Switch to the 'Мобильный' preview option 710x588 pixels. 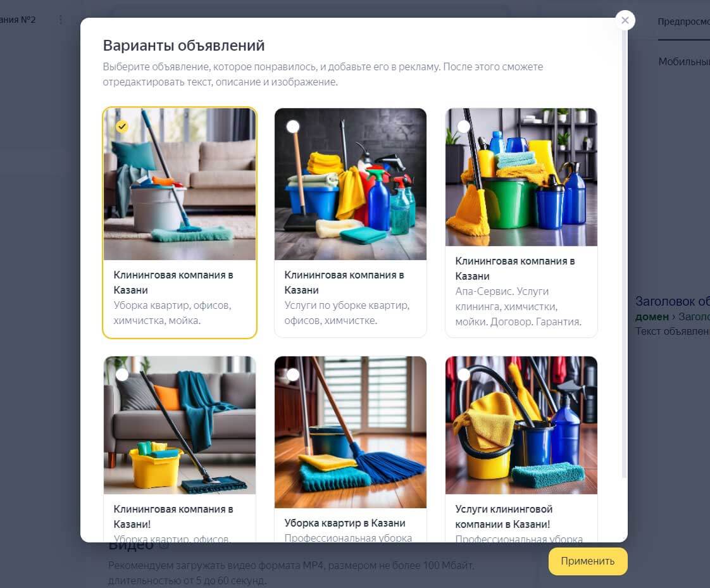pos(684,61)
